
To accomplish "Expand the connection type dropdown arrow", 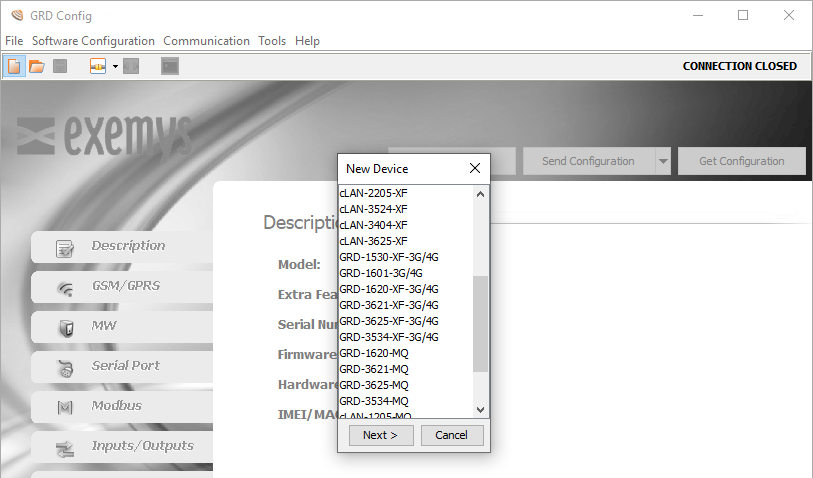I will click(x=115, y=66).
